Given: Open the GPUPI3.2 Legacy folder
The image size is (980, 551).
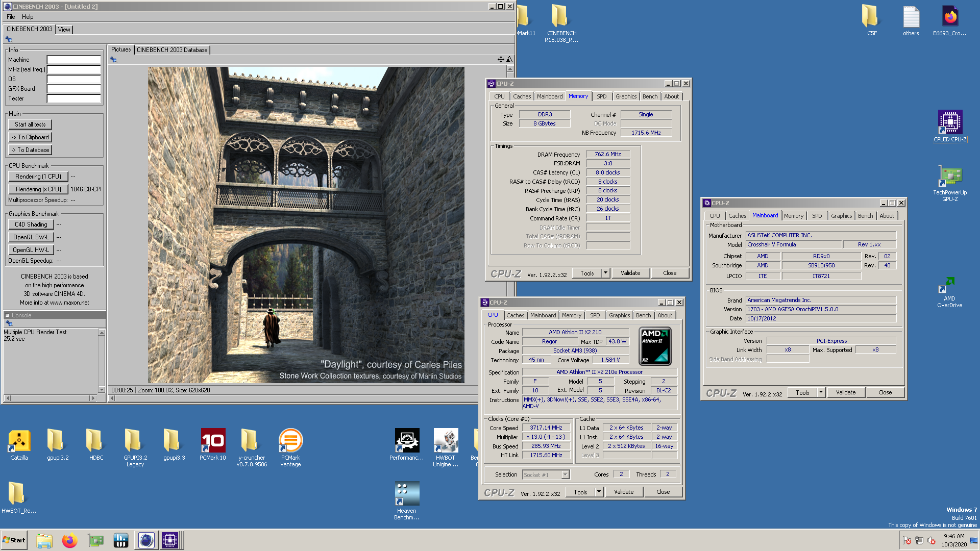Looking at the screenshot, I should click(x=135, y=447).
